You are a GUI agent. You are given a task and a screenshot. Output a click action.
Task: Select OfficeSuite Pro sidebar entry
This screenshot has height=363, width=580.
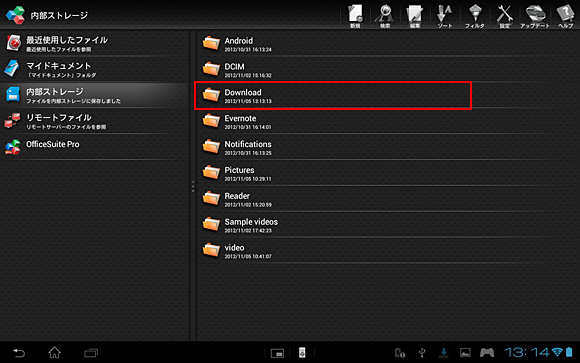[95, 147]
